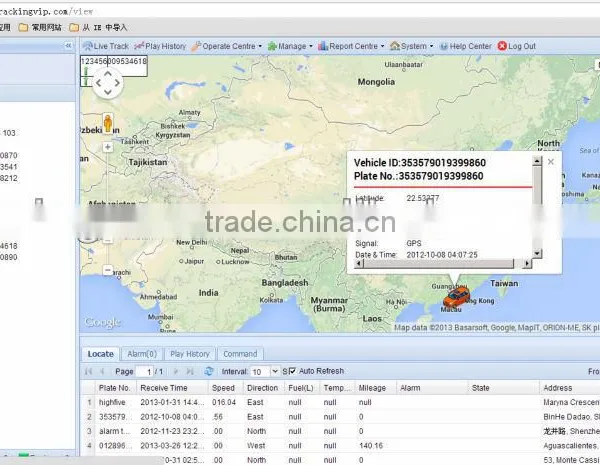Viewport: 600px width, 465px height.
Task: Click the orange car marker on map
Action: click(456, 297)
